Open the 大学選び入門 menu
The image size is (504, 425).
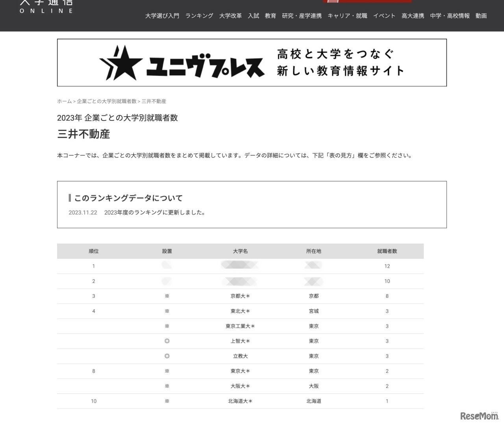[x=162, y=16]
